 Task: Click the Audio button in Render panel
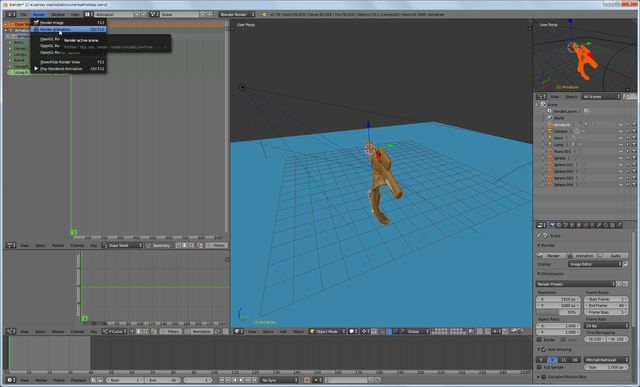(x=613, y=256)
